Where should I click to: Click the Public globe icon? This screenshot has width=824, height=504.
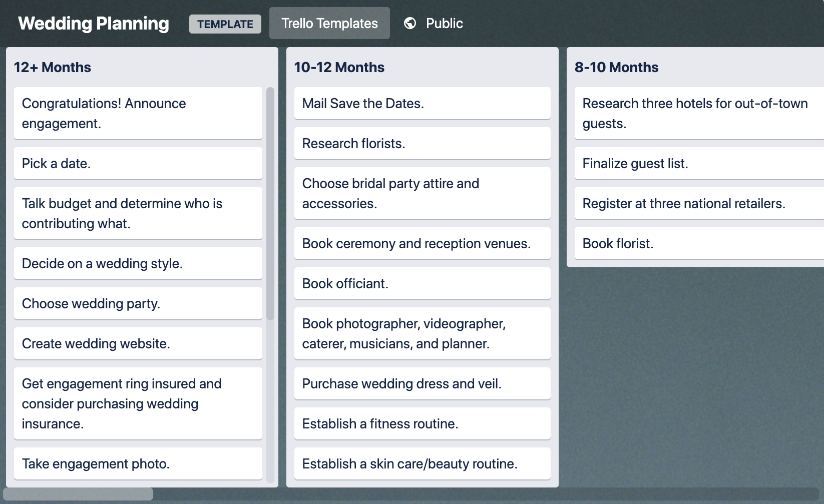[410, 23]
